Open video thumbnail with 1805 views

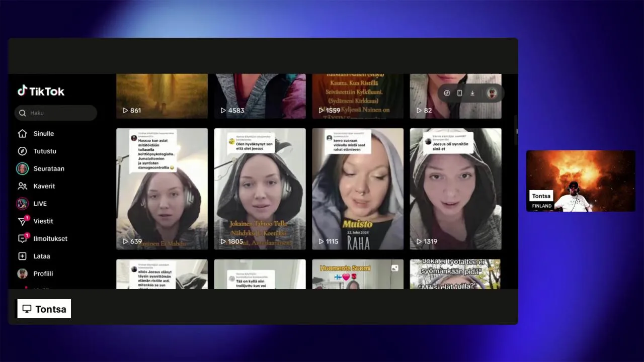coord(260,189)
